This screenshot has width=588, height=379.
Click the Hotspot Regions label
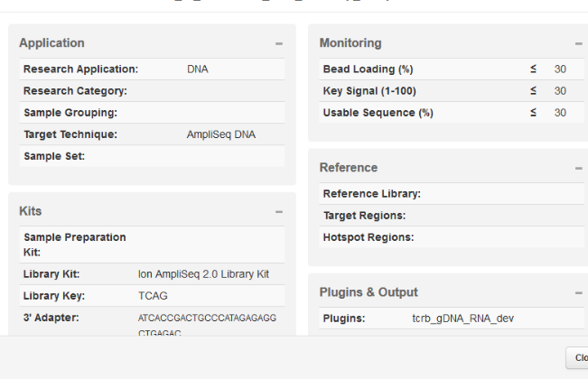[368, 237]
